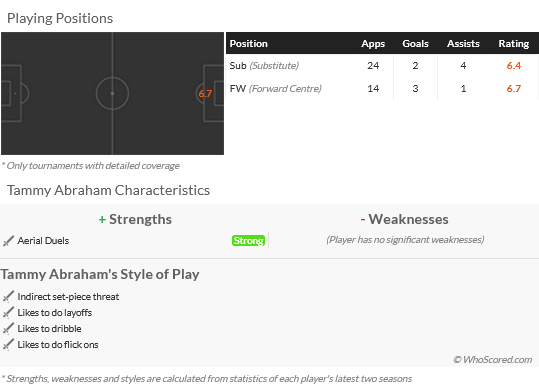Click the sword icon beside Likes to do flick ons
This screenshot has height=387, width=539.
[8, 344]
